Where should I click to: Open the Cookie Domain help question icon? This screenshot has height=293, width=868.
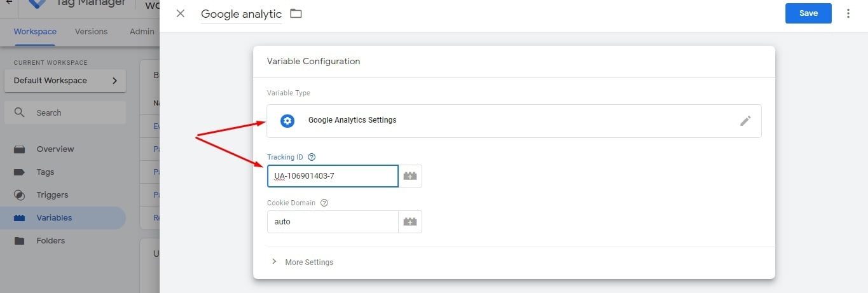(324, 203)
